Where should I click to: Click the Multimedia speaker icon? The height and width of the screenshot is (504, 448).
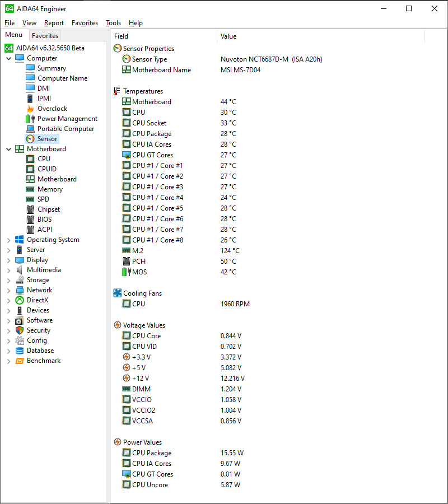click(20, 270)
